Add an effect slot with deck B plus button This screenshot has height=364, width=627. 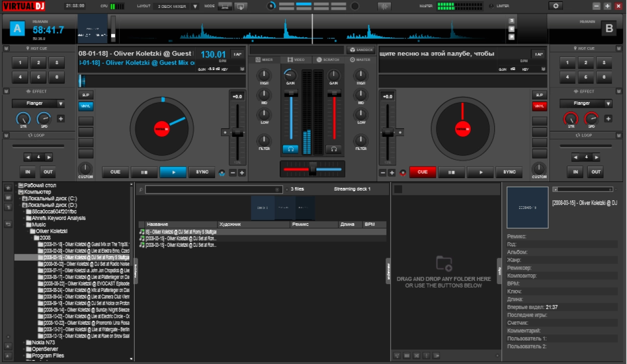tap(608, 119)
